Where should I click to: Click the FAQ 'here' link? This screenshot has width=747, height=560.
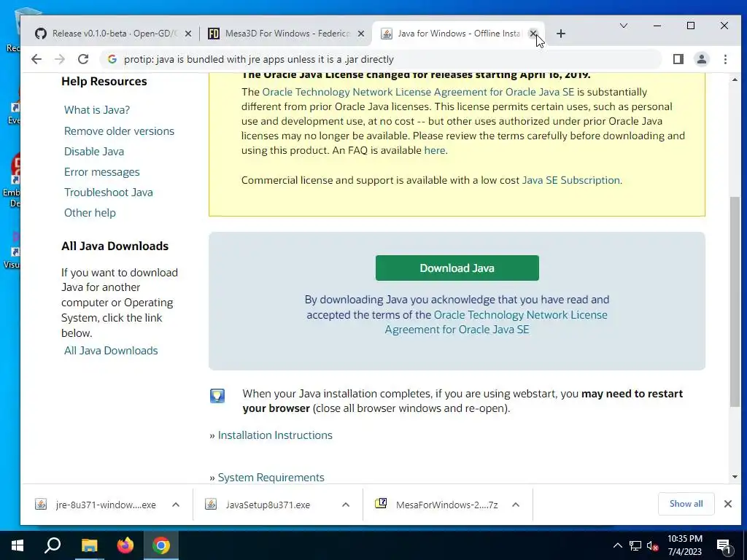[x=435, y=150]
